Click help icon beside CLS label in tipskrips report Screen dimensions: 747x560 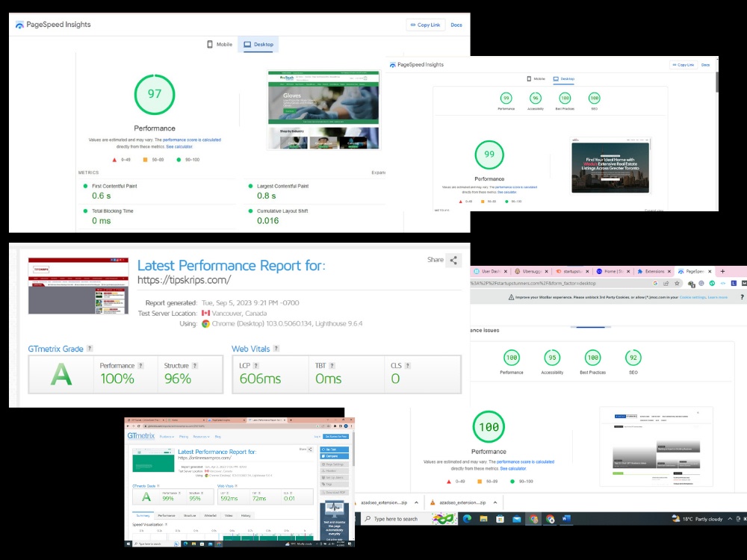pyautogui.click(x=407, y=366)
